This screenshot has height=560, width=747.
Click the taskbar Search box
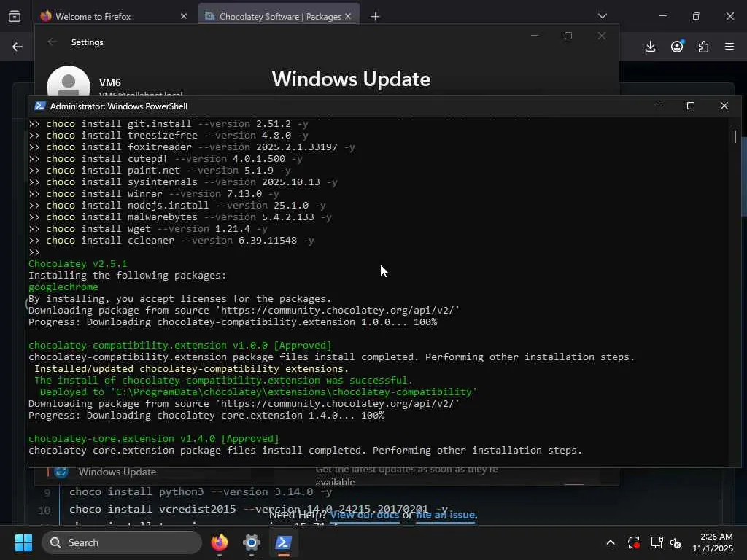[x=122, y=542]
